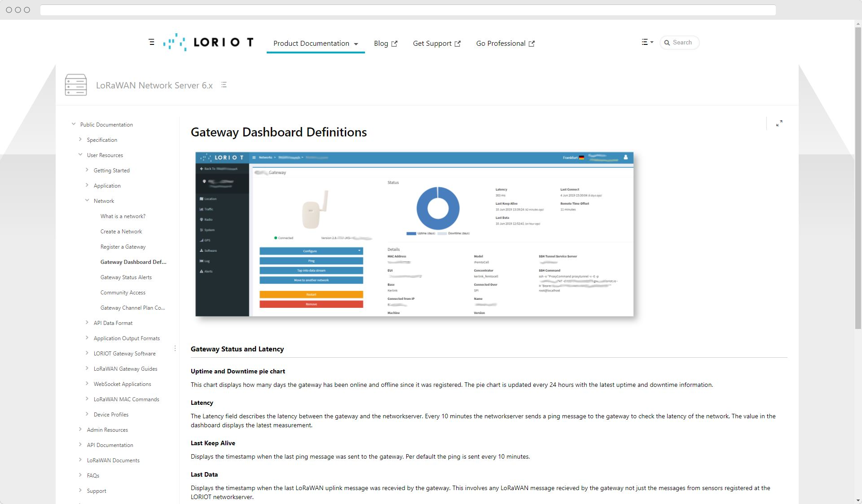Image resolution: width=862 pixels, height=504 pixels.
Task: Click the vertical ellipsis icon beside content
Action: (x=174, y=349)
